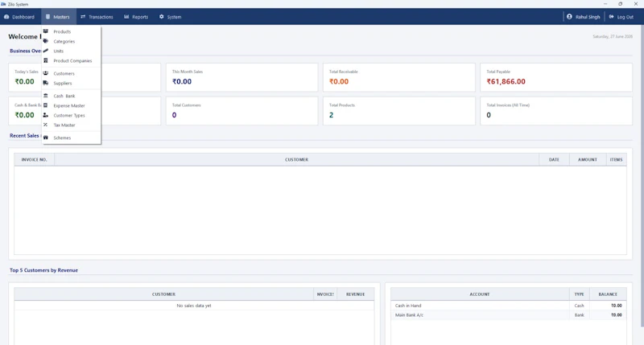Screen dimensions: 644x345
Task: Click the Log Out button
Action: 621,17
